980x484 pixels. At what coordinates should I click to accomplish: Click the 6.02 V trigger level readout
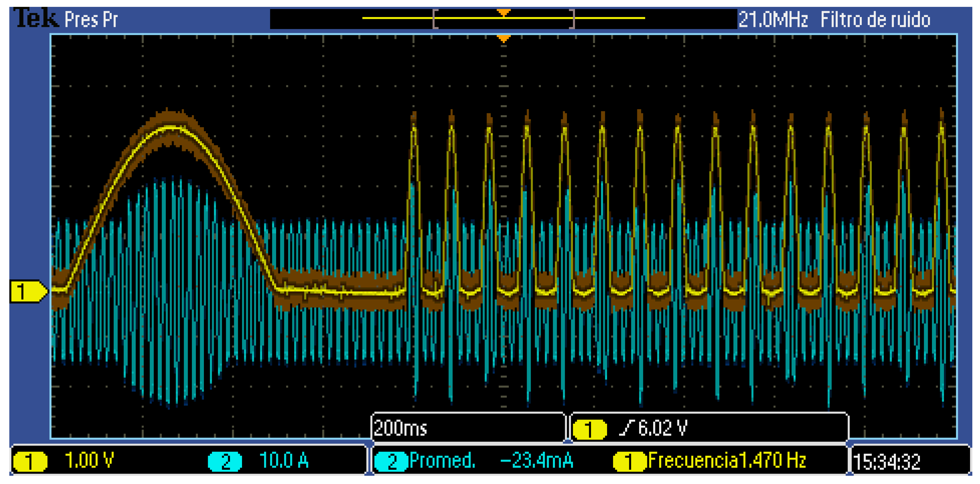663,428
